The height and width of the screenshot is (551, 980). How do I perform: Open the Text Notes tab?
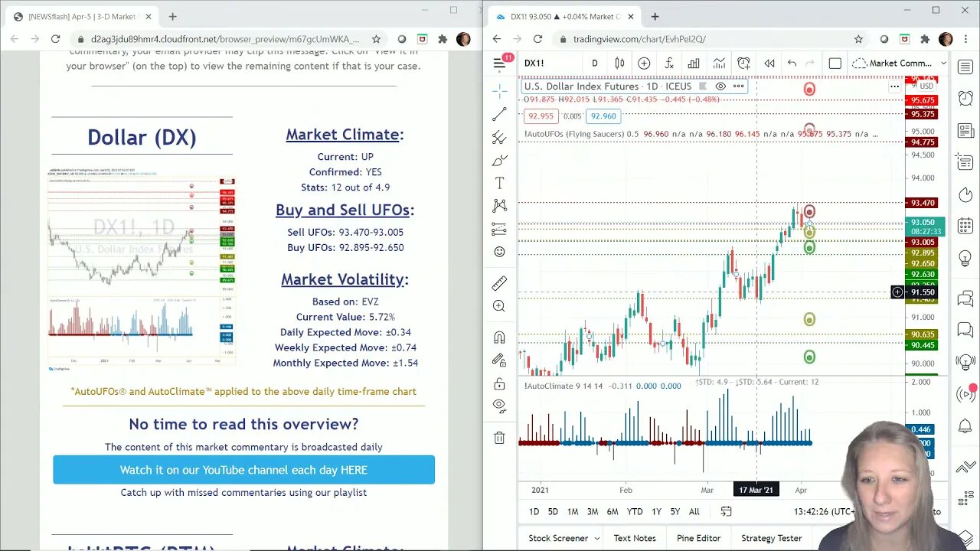[635, 538]
